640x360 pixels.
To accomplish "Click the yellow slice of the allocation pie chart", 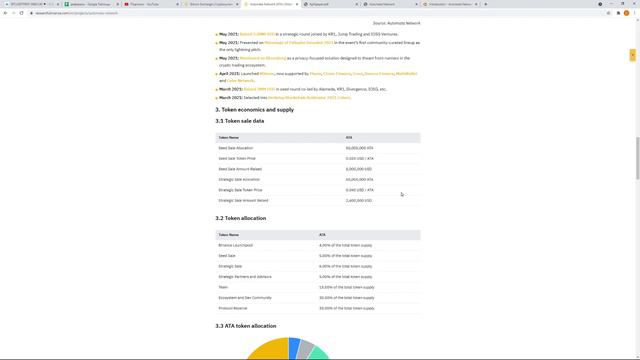I will click(271, 349).
